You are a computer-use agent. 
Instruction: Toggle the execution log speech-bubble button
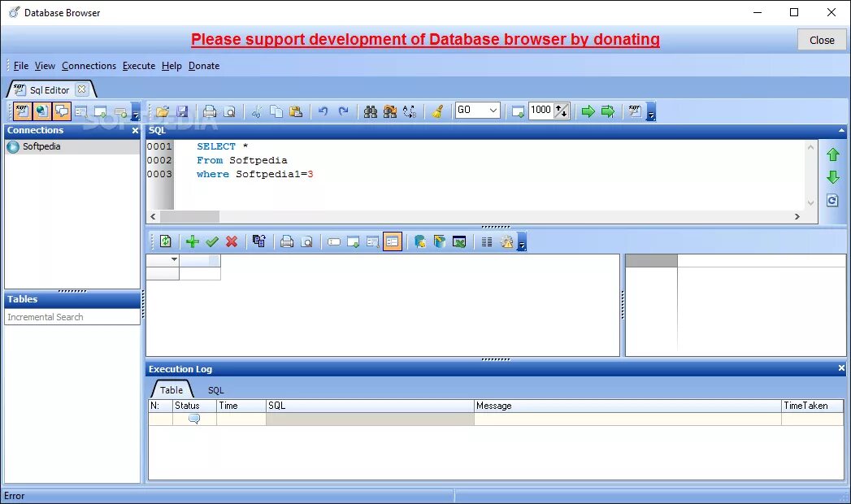62,111
